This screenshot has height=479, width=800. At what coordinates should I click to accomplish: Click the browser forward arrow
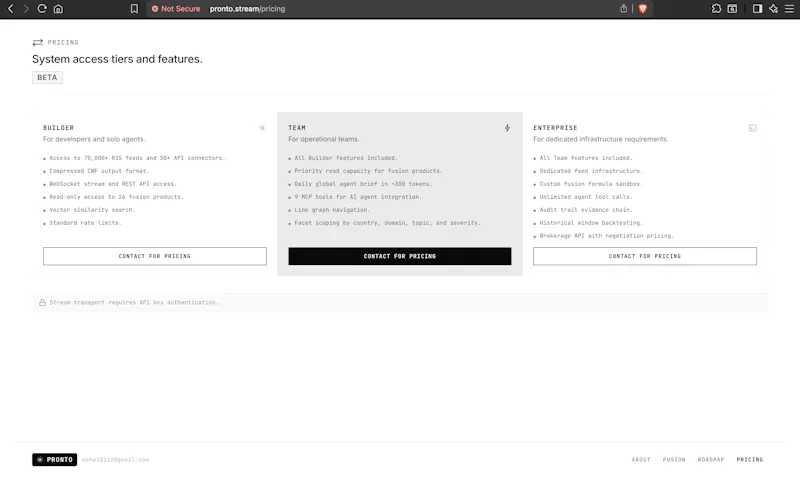click(26, 9)
